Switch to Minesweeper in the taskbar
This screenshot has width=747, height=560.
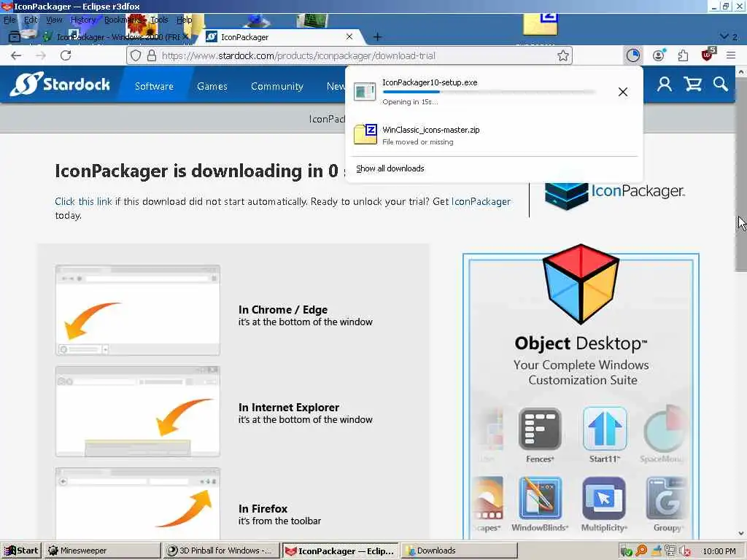coord(102,551)
